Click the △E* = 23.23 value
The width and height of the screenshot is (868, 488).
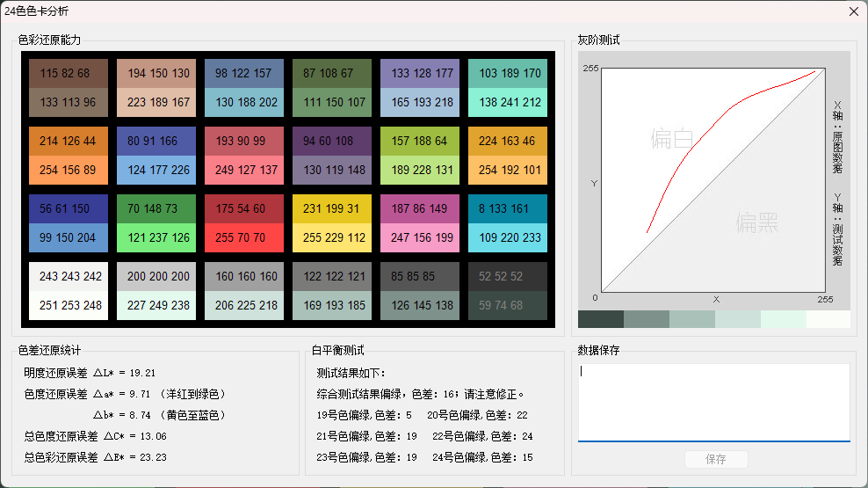135,457
